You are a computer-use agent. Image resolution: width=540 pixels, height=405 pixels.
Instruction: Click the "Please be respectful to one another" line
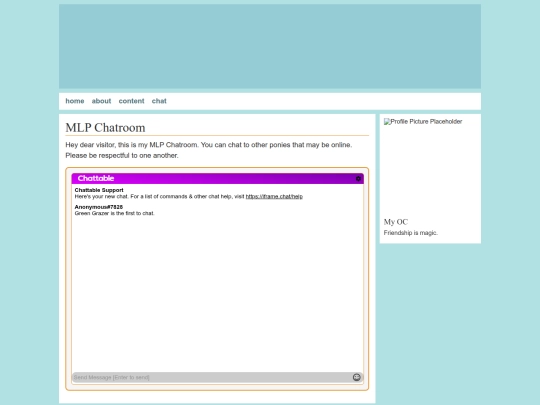click(122, 156)
